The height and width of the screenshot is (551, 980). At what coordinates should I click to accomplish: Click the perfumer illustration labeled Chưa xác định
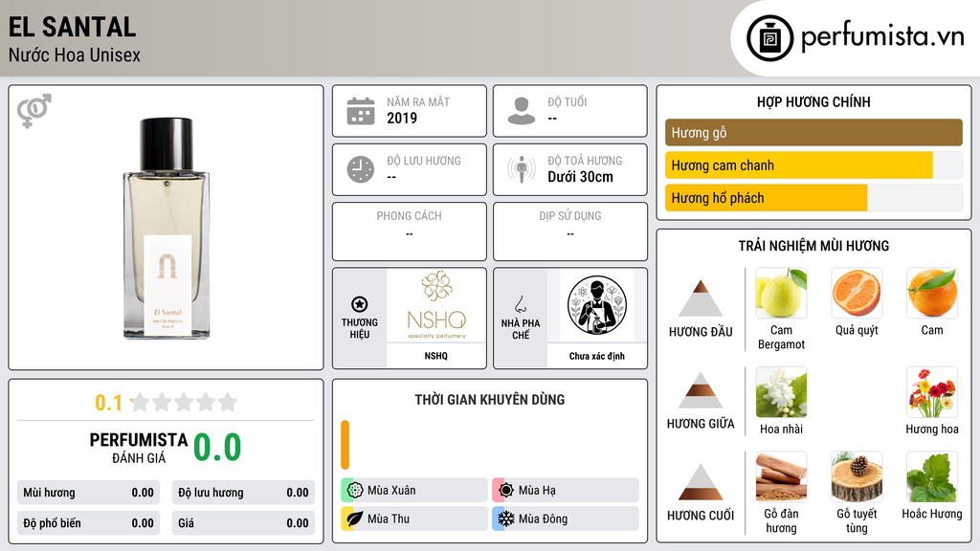tap(597, 305)
